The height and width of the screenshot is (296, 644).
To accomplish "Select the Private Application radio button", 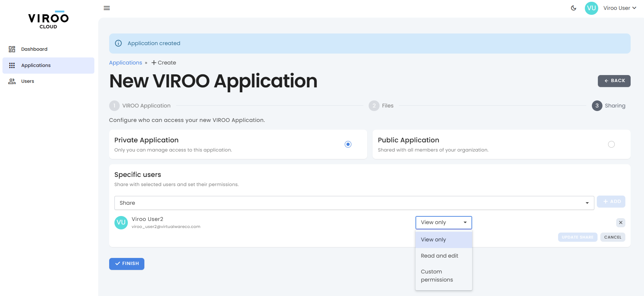I will coord(348,144).
